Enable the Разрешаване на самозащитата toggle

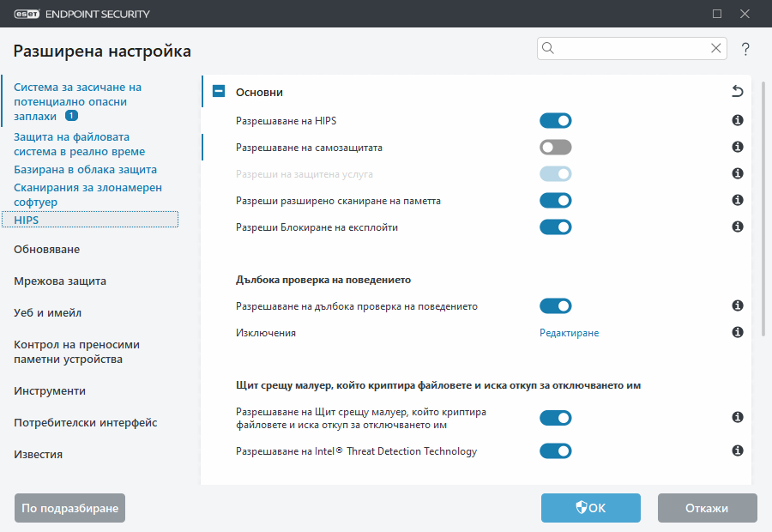[x=555, y=148]
